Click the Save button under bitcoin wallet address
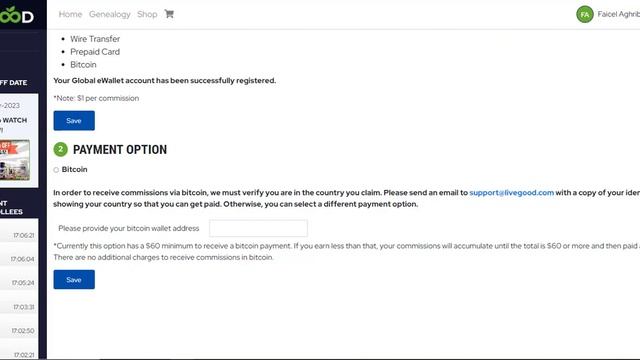 coord(74,280)
